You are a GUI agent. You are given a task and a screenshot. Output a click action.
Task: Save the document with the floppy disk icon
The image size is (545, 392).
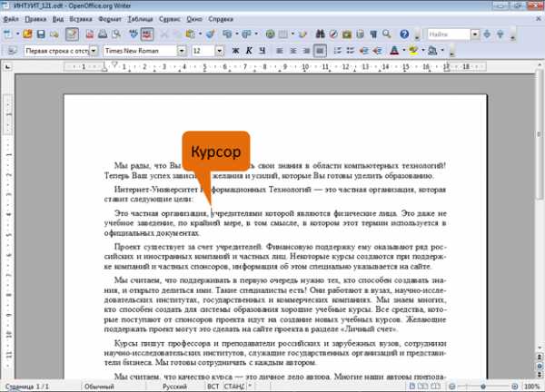(x=41, y=34)
